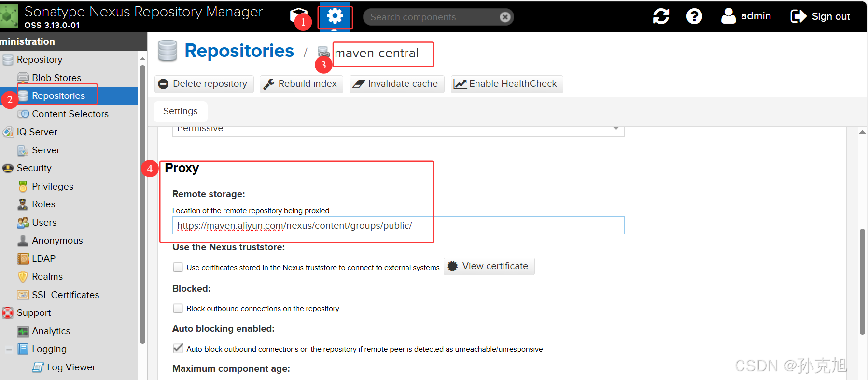Open Roles under Security
Screen dimensions: 868x380
(x=43, y=204)
